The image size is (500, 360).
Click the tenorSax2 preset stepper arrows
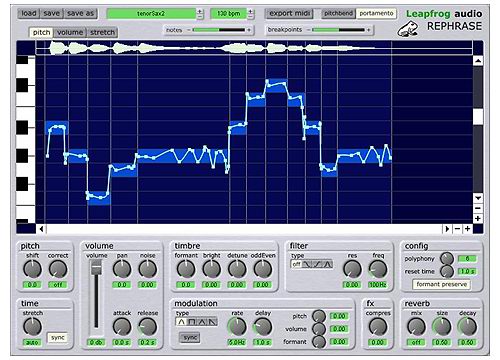(200, 14)
